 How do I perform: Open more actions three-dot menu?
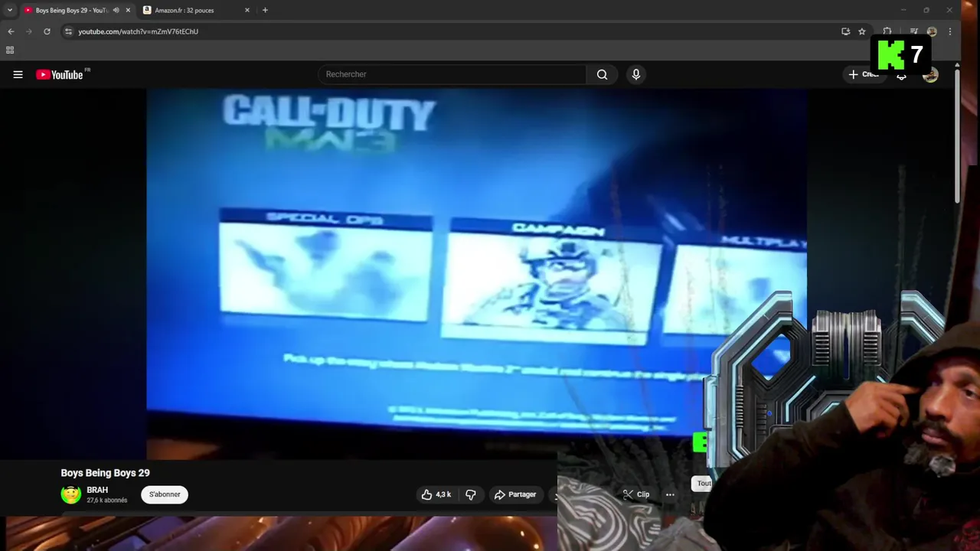[x=670, y=494]
